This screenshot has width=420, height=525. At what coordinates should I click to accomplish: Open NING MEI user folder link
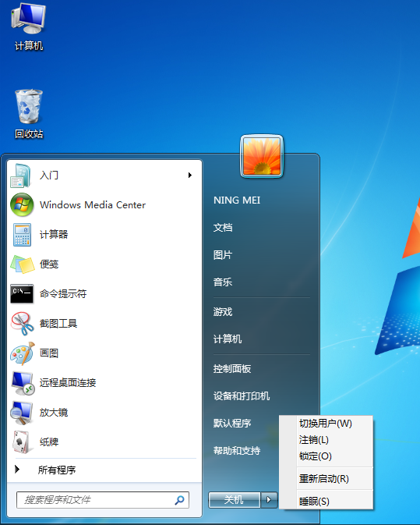click(x=237, y=200)
